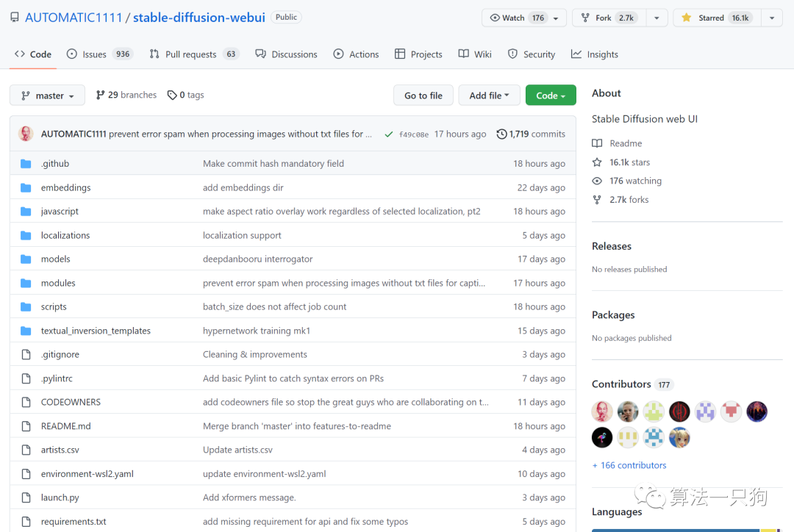The width and height of the screenshot is (794, 532).
Task: Expand the star lists dropdown arrow
Action: 772,18
